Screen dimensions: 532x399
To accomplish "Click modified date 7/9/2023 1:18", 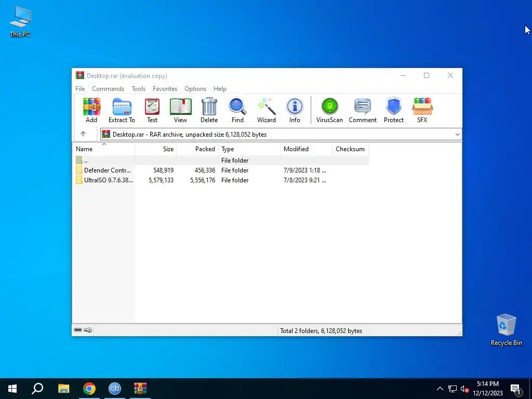I will pos(304,170).
